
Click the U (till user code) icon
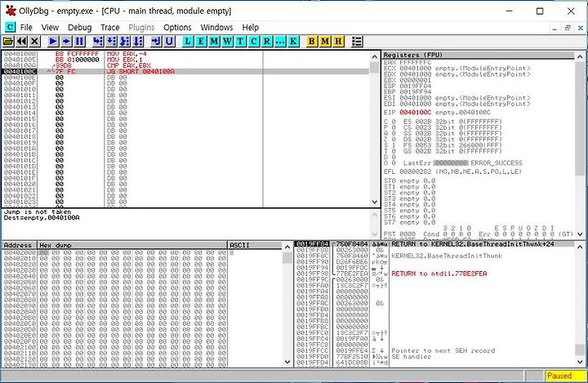point(169,42)
